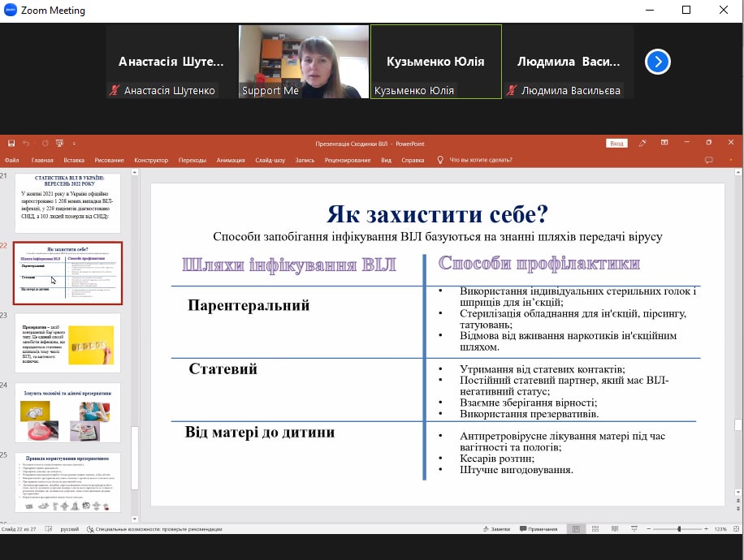Toggle normal view button in status bar
Viewport: 744px width, 560px height.
(x=576, y=528)
